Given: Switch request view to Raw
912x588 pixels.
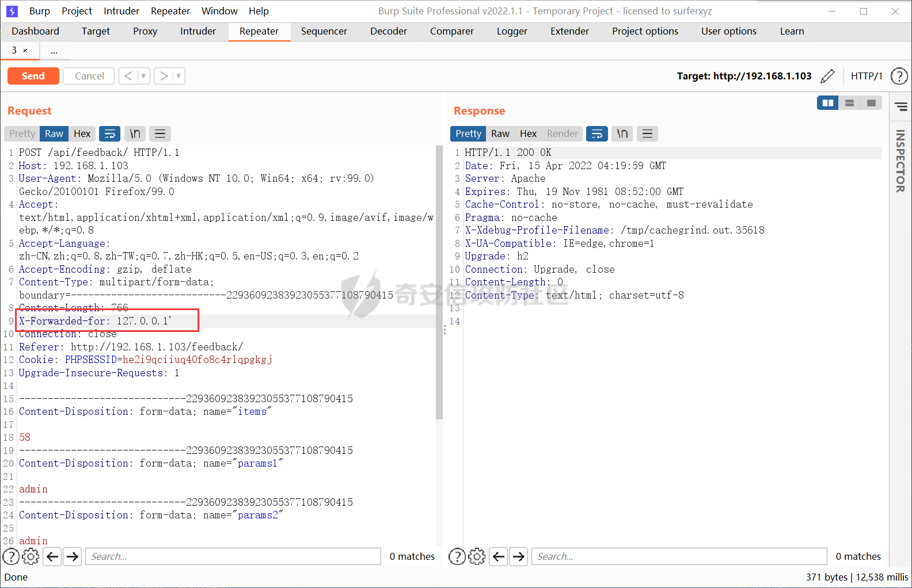Looking at the screenshot, I should point(54,133).
